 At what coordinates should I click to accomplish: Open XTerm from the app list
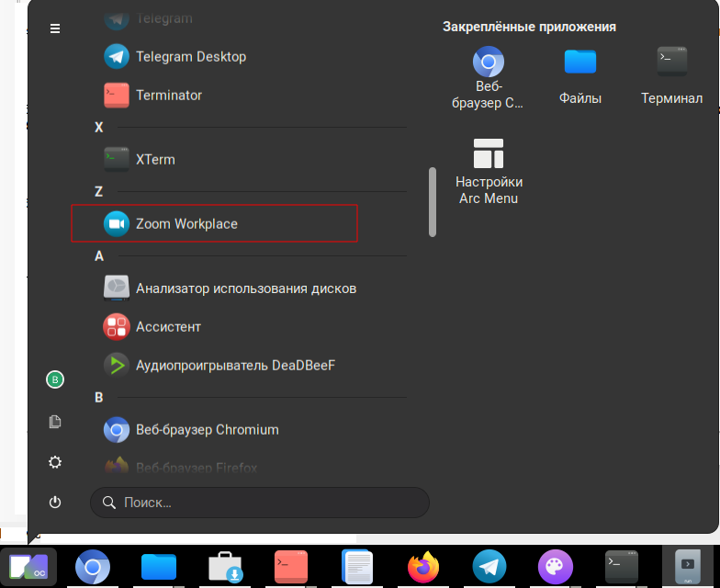[154, 160]
